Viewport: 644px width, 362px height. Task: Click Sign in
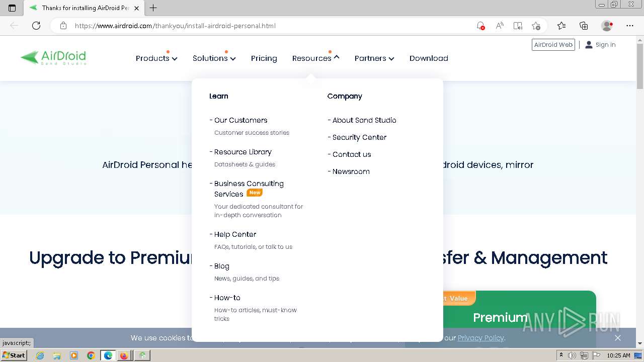click(600, 45)
